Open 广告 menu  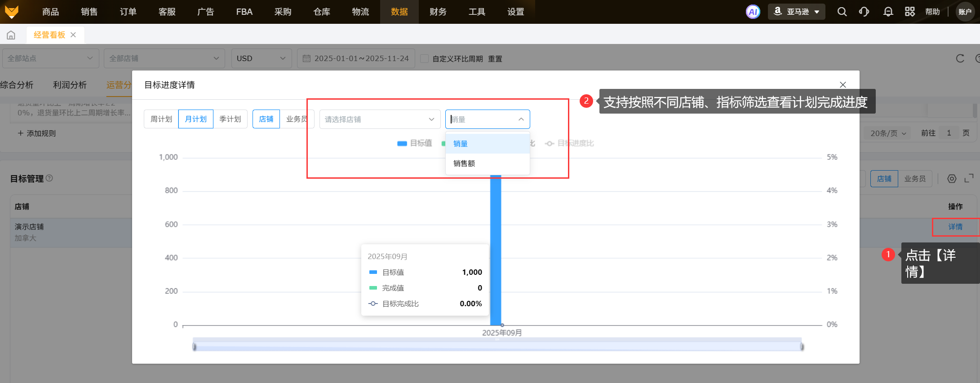point(205,12)
